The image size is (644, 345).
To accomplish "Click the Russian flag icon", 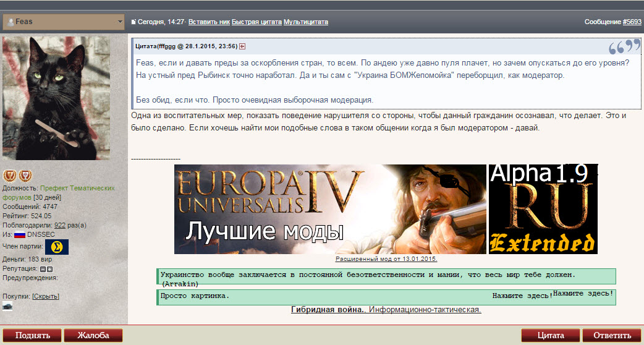I will click(20, 235).
